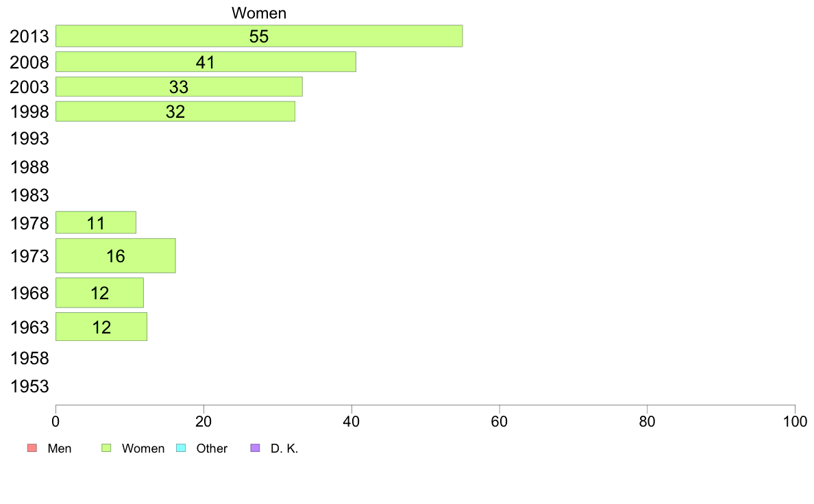
Task: Select the 1998 bar showing 32
Action: point(175,112)
